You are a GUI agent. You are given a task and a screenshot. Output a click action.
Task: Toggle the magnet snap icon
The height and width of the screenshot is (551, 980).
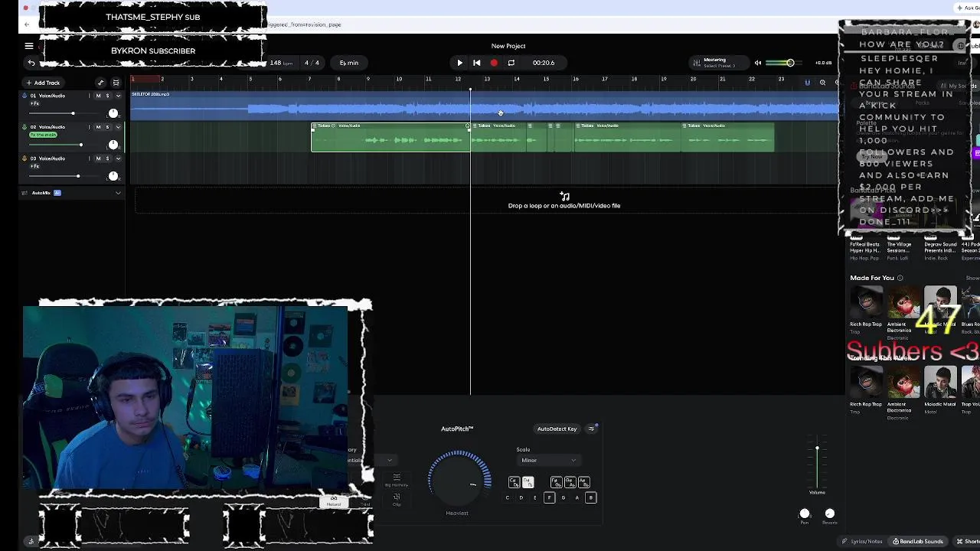tap(807, 83)
